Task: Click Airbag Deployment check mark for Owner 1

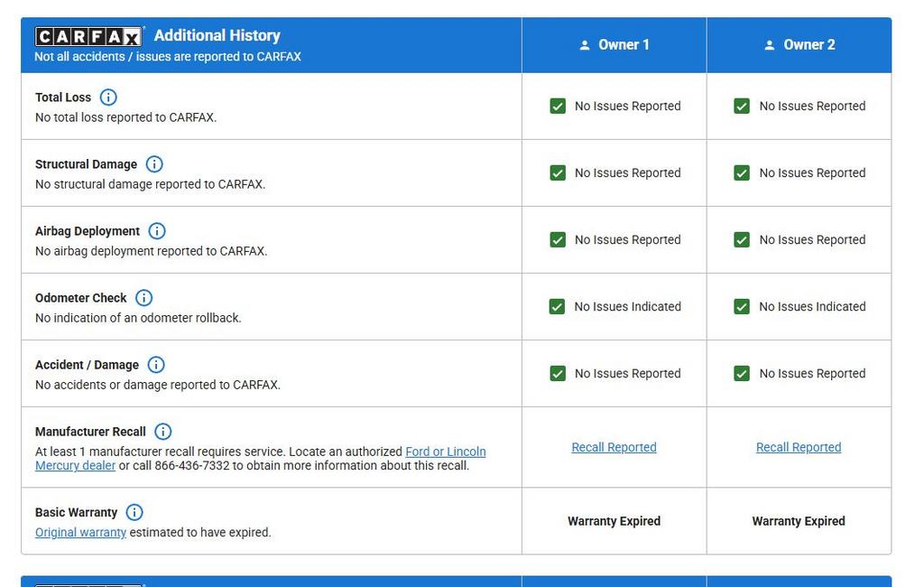Action: coord(558,239)
